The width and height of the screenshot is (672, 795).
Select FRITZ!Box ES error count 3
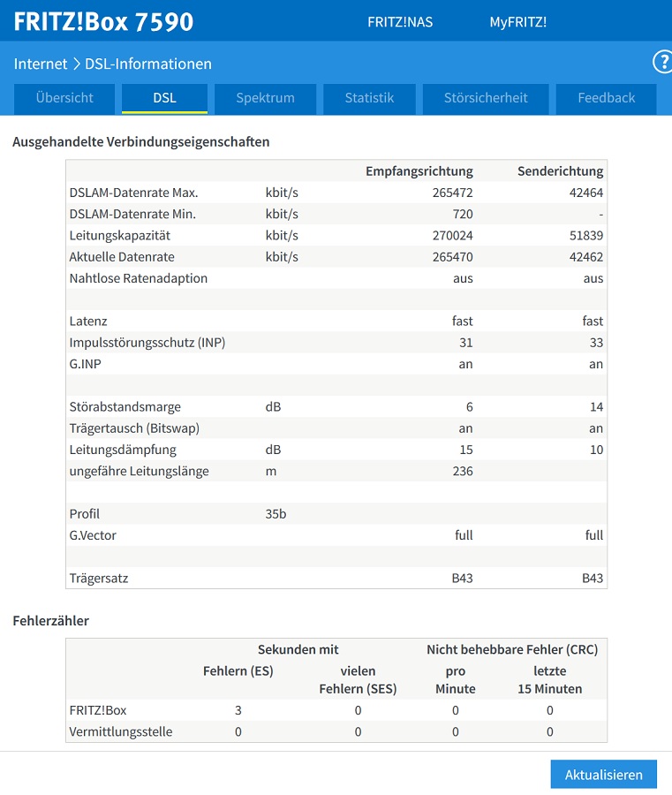pyautogui.click(x=238, y=710)
